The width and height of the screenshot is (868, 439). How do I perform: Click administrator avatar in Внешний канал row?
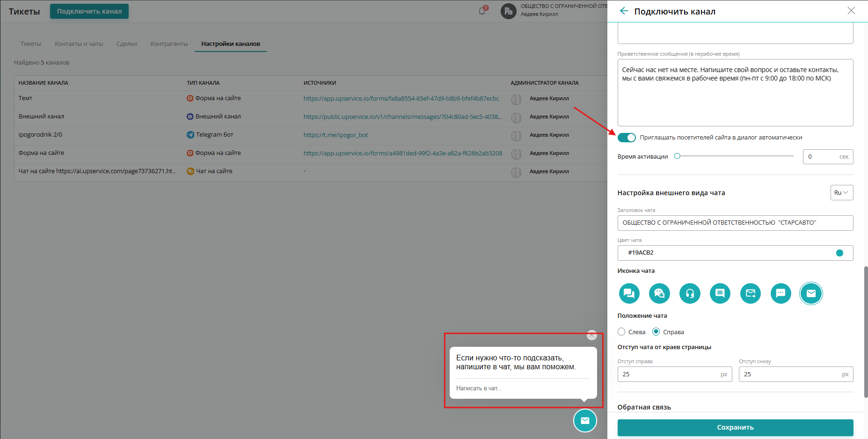(516, 117)
